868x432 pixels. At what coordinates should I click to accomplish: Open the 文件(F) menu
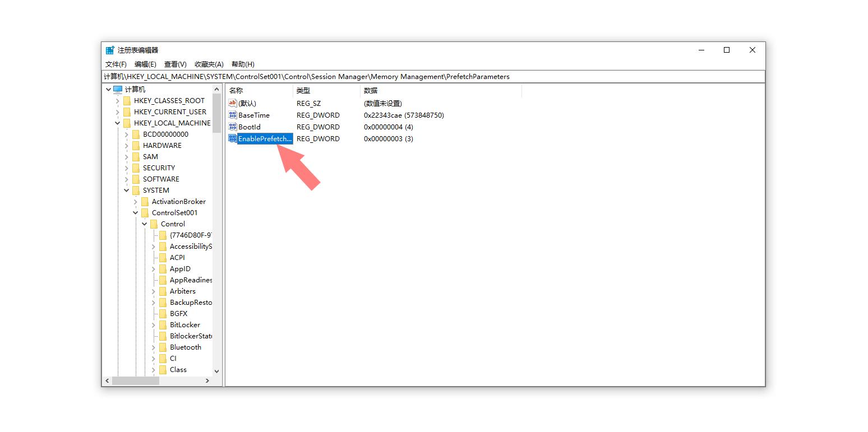[116, 64]
